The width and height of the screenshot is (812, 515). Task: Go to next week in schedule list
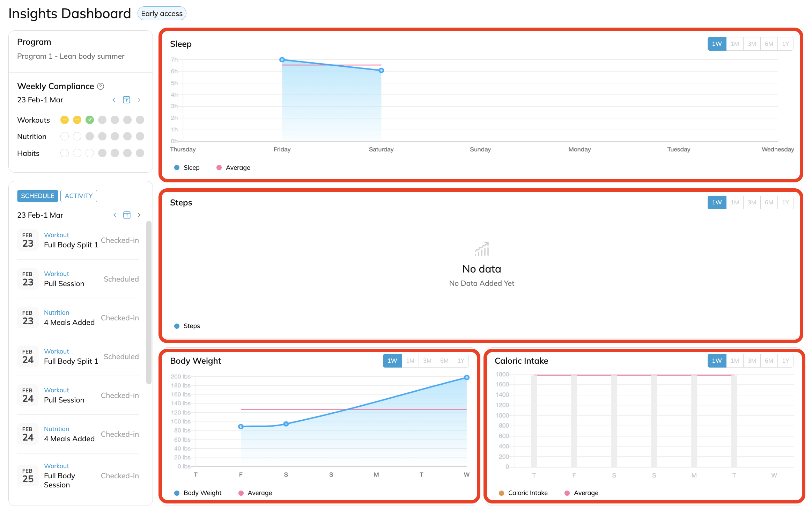point(139,215)
